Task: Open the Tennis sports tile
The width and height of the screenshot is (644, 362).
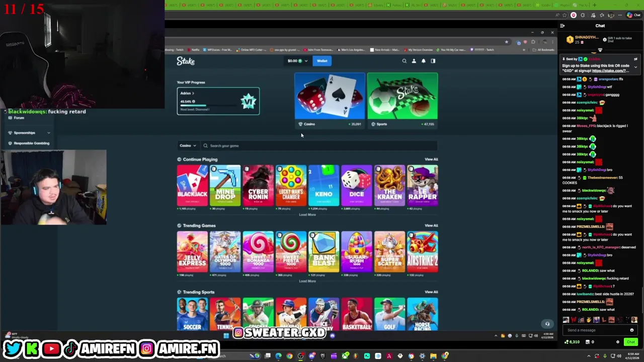Action: [x=225, y=314]
